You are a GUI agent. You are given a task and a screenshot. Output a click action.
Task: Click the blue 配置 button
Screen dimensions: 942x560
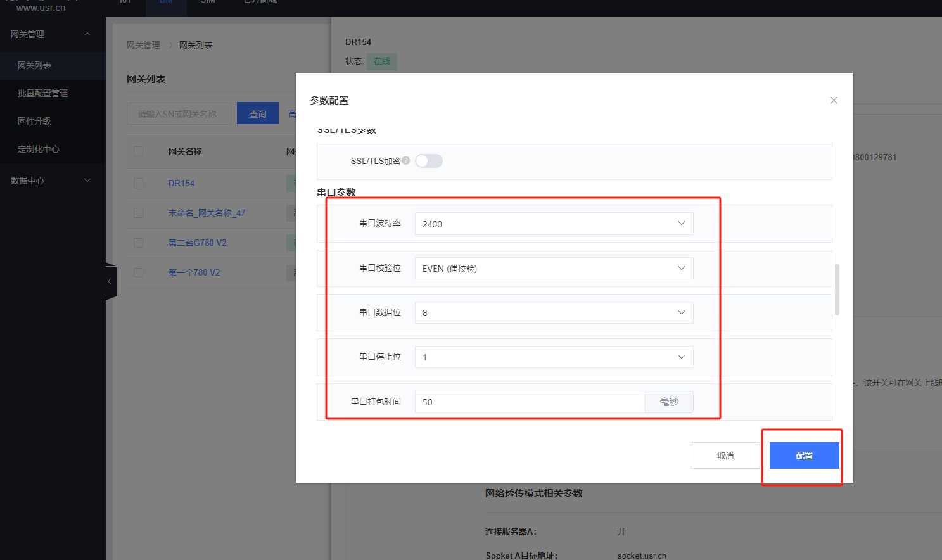pos(804,455)
